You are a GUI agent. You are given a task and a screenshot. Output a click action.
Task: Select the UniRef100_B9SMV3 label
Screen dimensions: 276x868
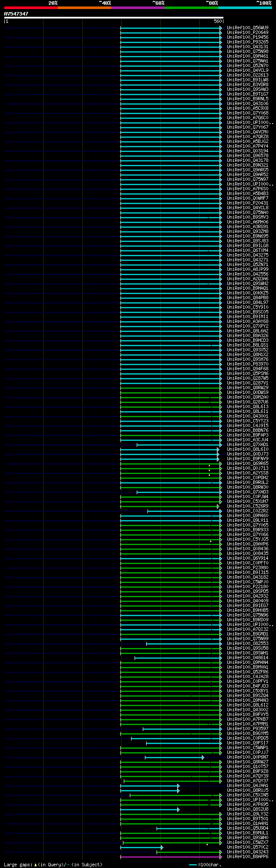248,217
